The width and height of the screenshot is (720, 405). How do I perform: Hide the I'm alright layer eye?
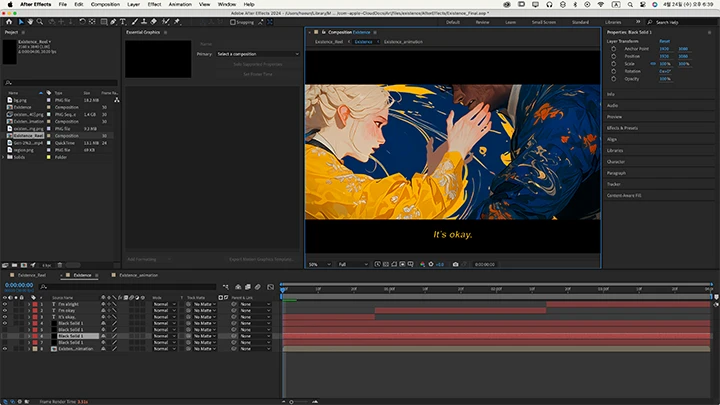point(5,304)
